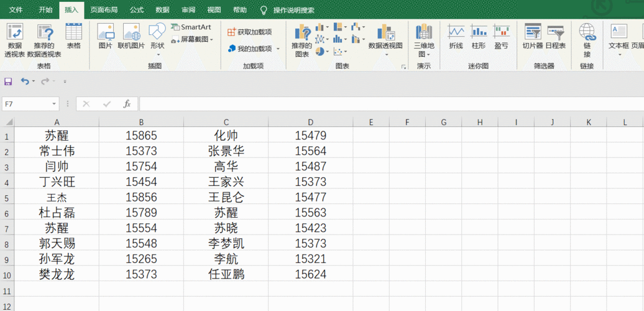Insert a Table (表格) from the ribbon
The width and height of the screenshot is (644, 311).
click(x=73, y=36)
